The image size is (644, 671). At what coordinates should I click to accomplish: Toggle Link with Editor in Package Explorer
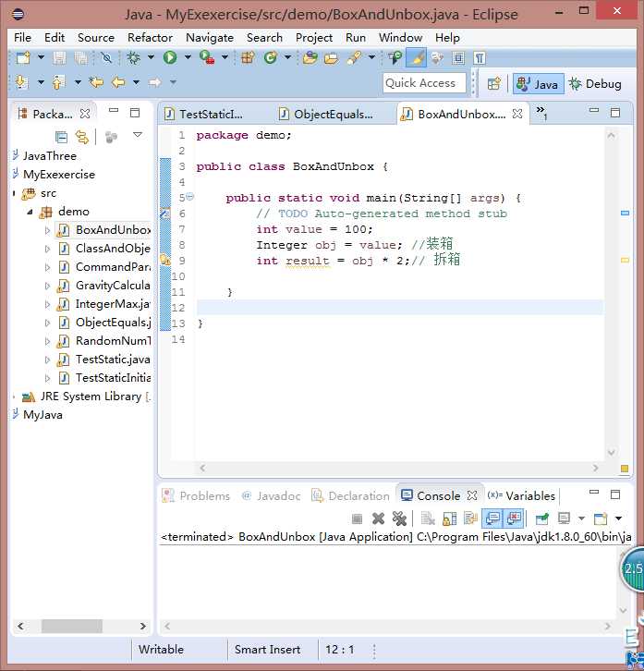tap(81, 137)
